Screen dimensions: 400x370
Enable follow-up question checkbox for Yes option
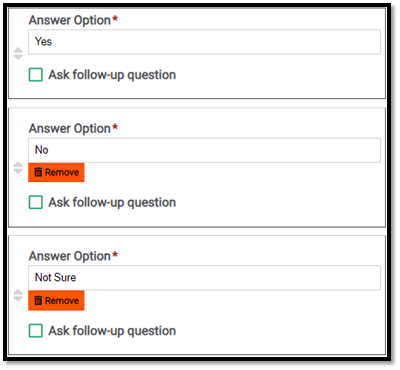click(36, 75)
